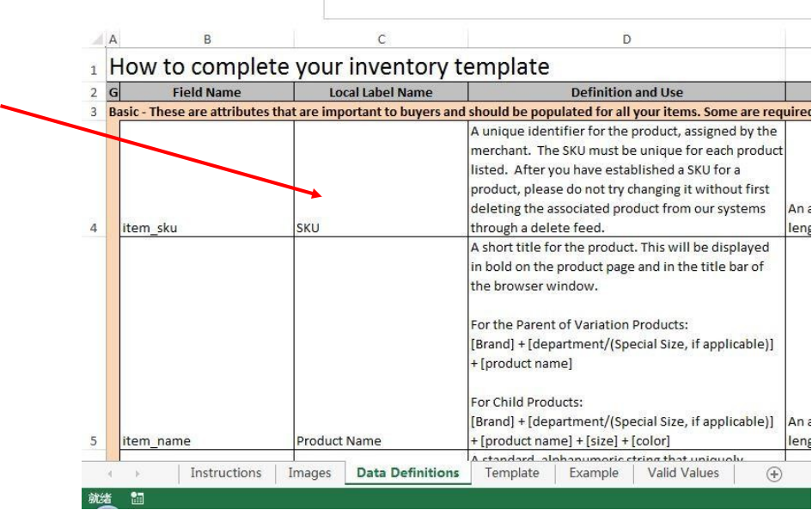The image size is (812, 510).
Task: Switch to Valid Values sheet tab
Action: tap(683, 473)
